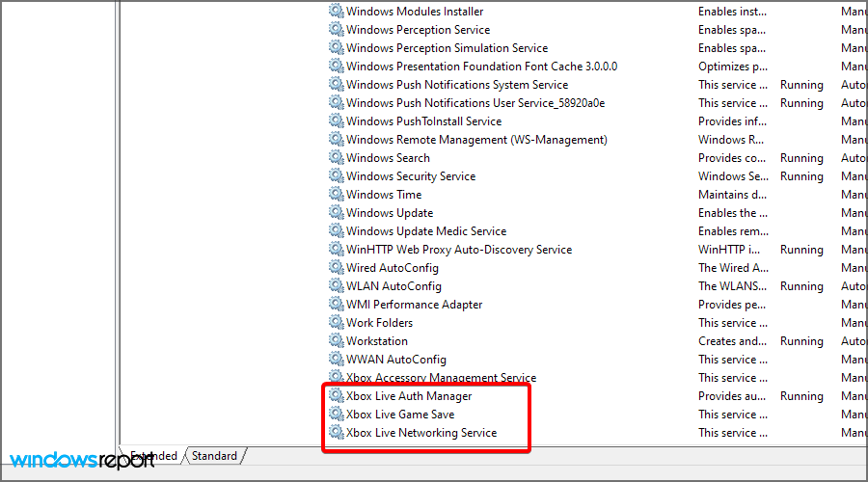Screen dimensions: 868x482
Task: Select the Windows Security Service name
Action: click(x=411, y=176)
